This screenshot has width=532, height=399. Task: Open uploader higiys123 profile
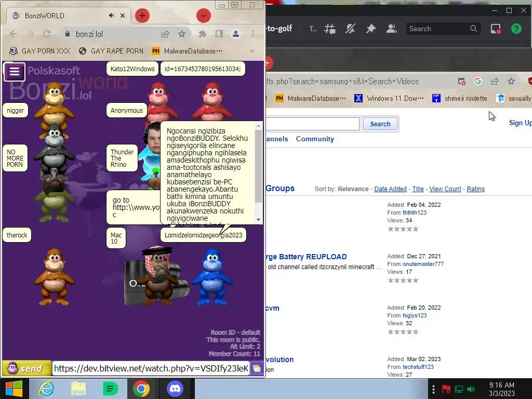click(415, 315)
